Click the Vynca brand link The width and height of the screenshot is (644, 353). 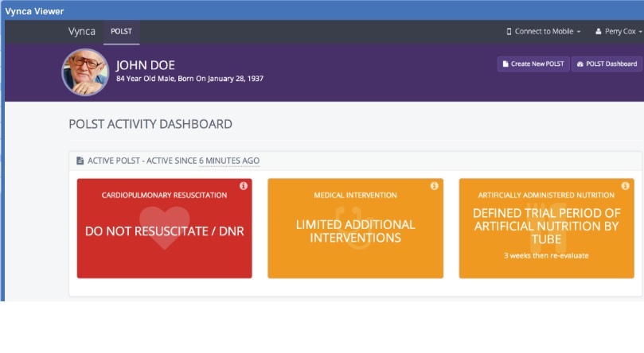coord(82,32)
